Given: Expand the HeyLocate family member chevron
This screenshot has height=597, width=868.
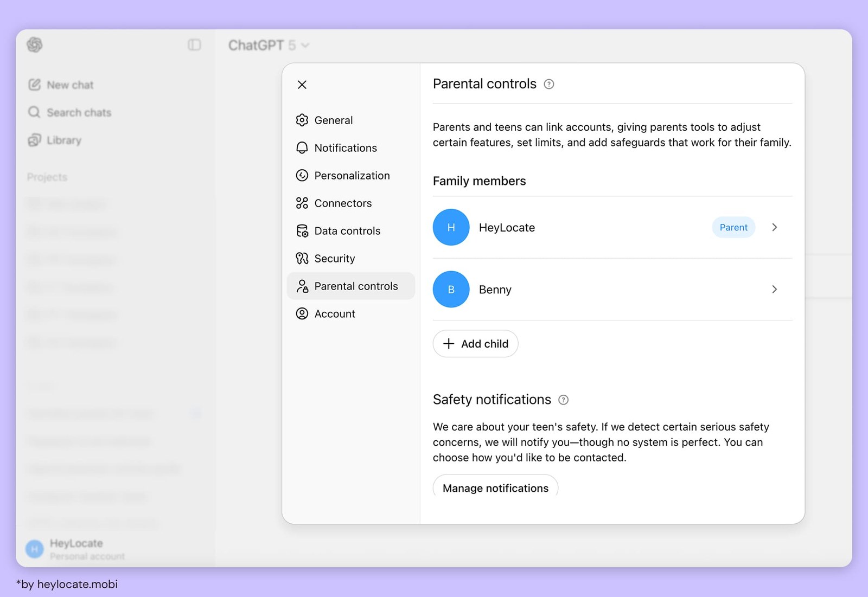Looking at the screenshot, I should pos(775,227).
